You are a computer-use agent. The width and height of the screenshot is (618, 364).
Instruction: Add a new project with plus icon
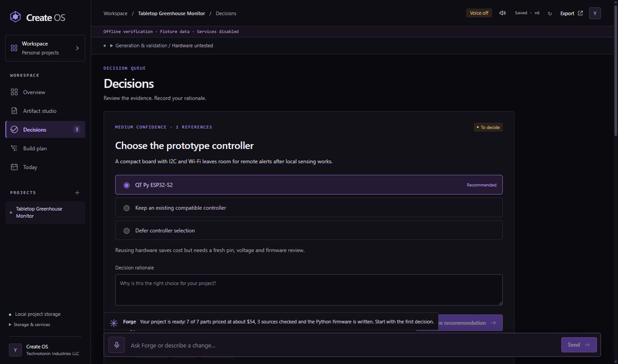point(77,193)
